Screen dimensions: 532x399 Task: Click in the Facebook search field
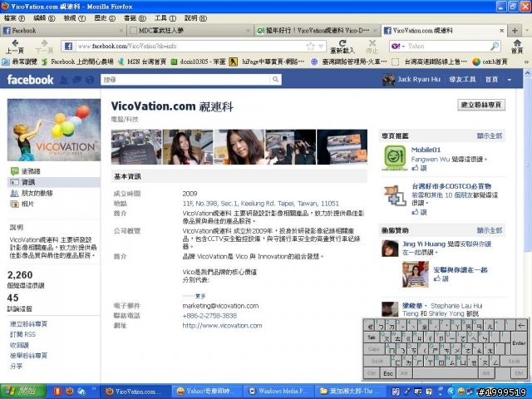click(x=185, y=80)
